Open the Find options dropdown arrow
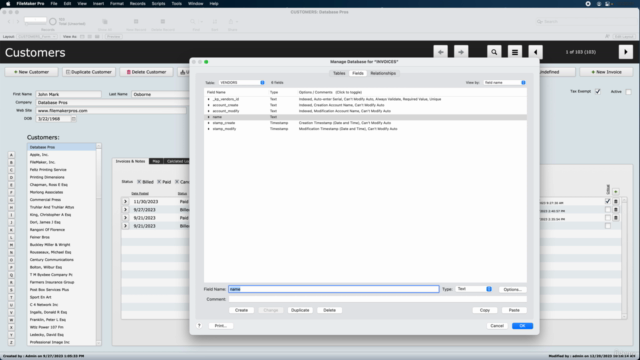The height and width of the screenshot is (360, 640). (x=201, y=22)
